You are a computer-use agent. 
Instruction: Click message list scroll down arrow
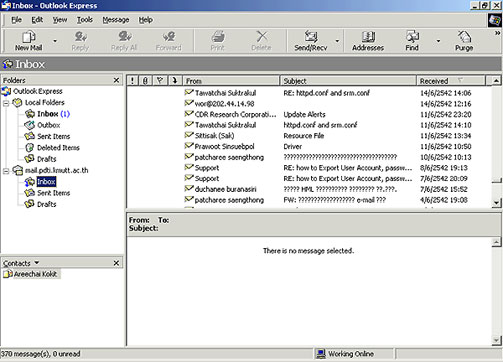[x=496, y=202]
